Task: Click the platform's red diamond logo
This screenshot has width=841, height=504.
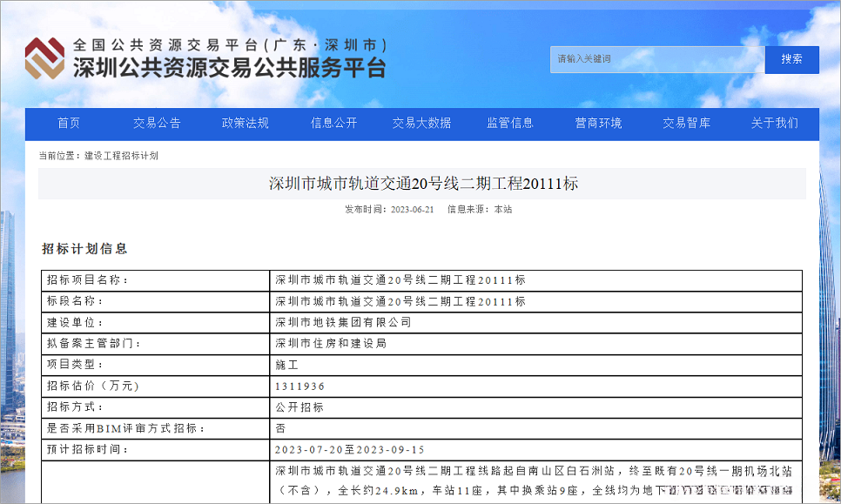Action: coord(44,58)
